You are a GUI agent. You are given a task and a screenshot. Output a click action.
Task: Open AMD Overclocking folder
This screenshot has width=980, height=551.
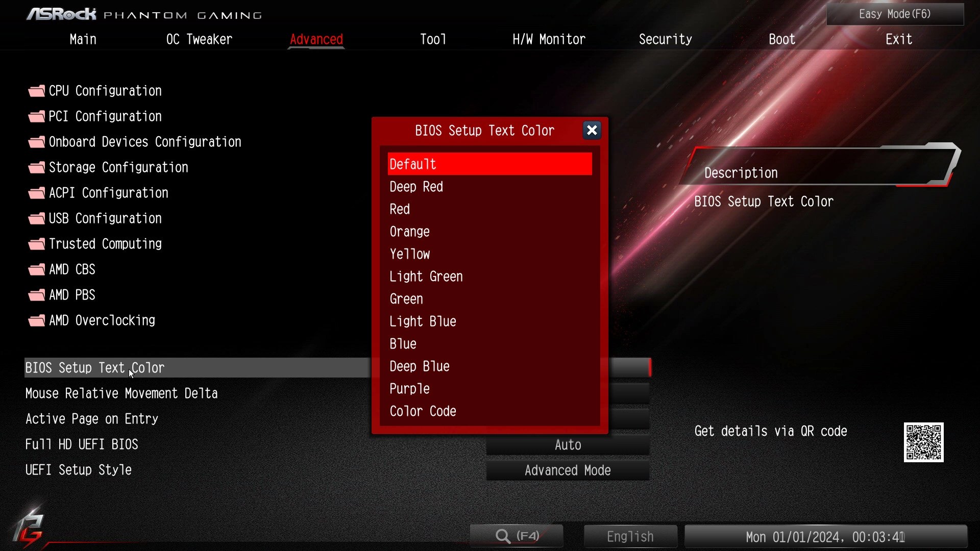pyautogui.click(x=101, y=320)
